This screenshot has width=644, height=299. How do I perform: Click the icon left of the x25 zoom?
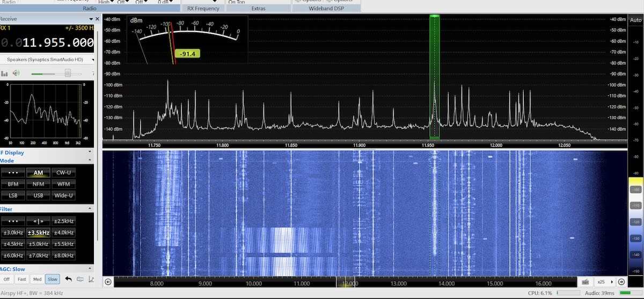tap(585, 282)
